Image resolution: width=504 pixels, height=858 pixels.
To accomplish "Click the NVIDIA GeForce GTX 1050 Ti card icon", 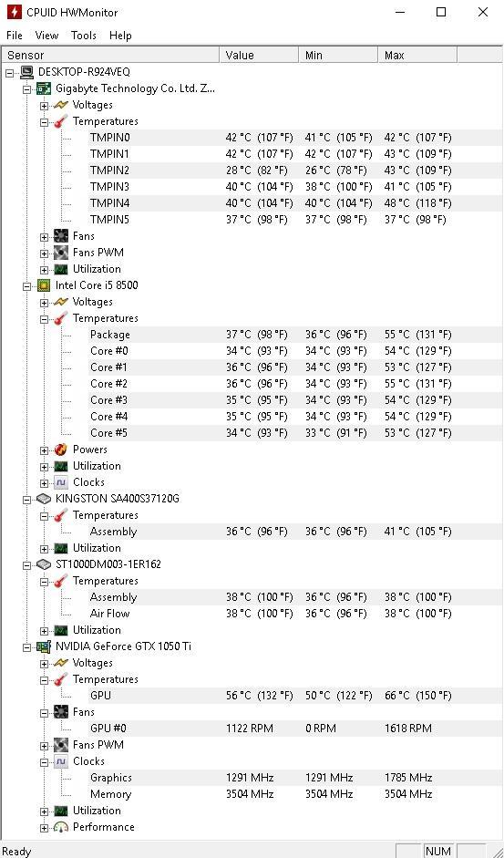I will tap(44, 646).
